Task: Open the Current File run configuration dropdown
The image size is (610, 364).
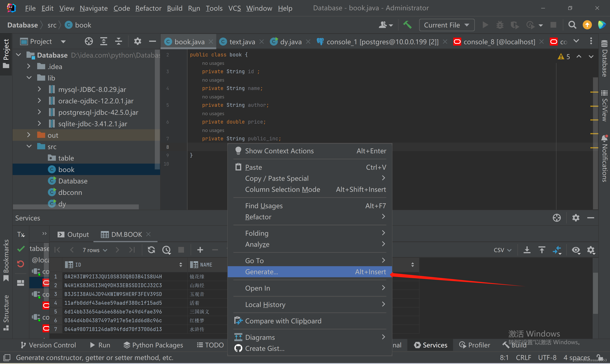Action: tap(446, 25)
